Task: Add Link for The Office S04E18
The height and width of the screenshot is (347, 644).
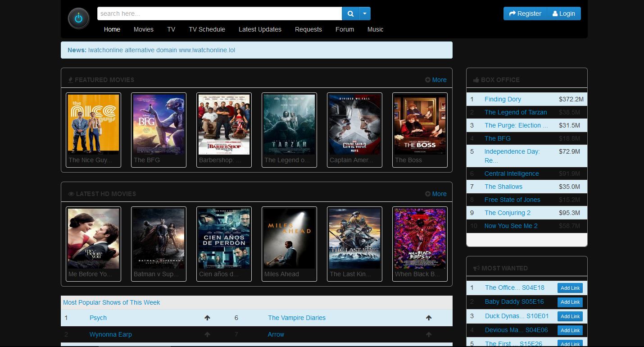Action: (x=570, y=288)
